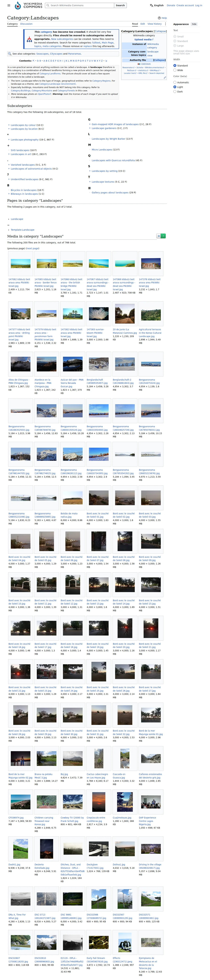Expand the Landscapes in art subcategory arrow
210x980 pixels.
coord(9,154)
